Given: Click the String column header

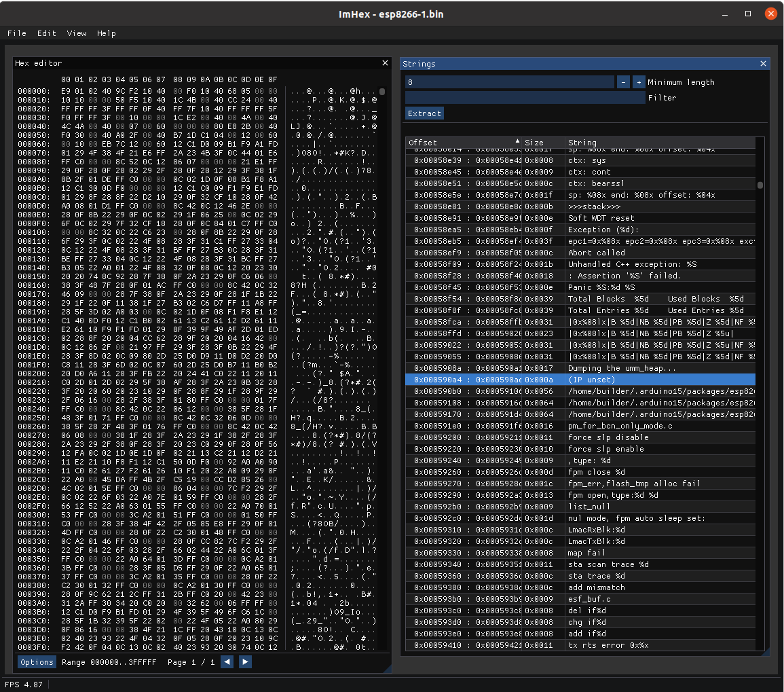Looking at the screenshot, I should coord(582,143).
